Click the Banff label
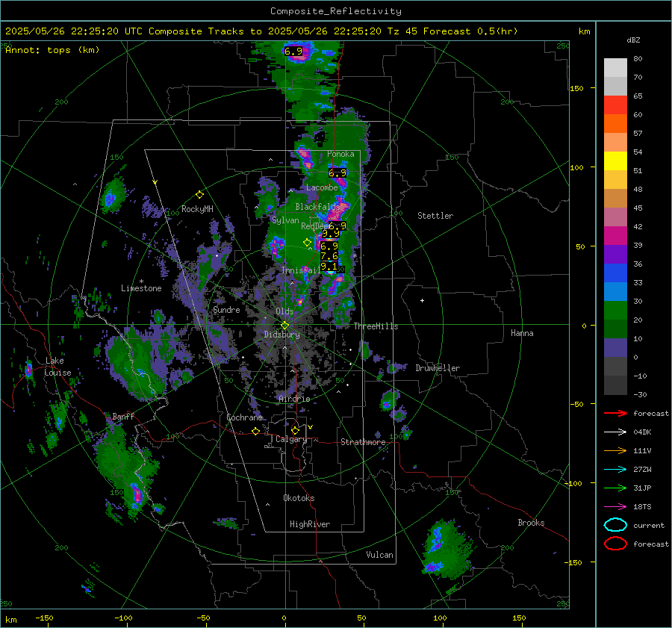672x628 pixels. (x=123, y=417)
